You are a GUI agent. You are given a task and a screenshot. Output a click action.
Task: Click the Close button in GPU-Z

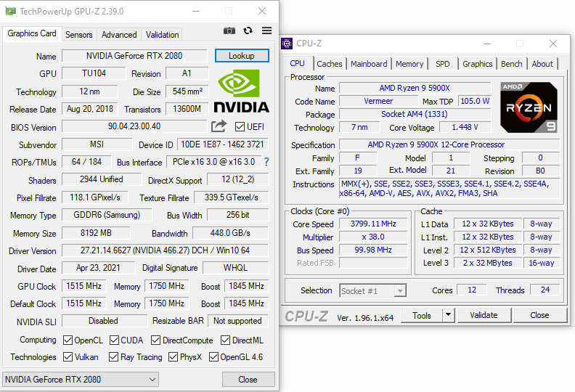(x=248, y=380)
